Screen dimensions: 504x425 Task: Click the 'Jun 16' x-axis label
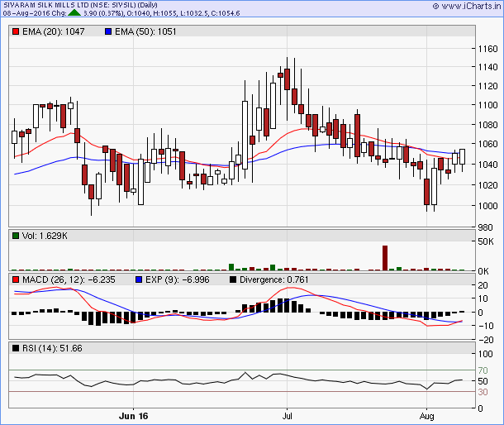click(x=133, y=416)
